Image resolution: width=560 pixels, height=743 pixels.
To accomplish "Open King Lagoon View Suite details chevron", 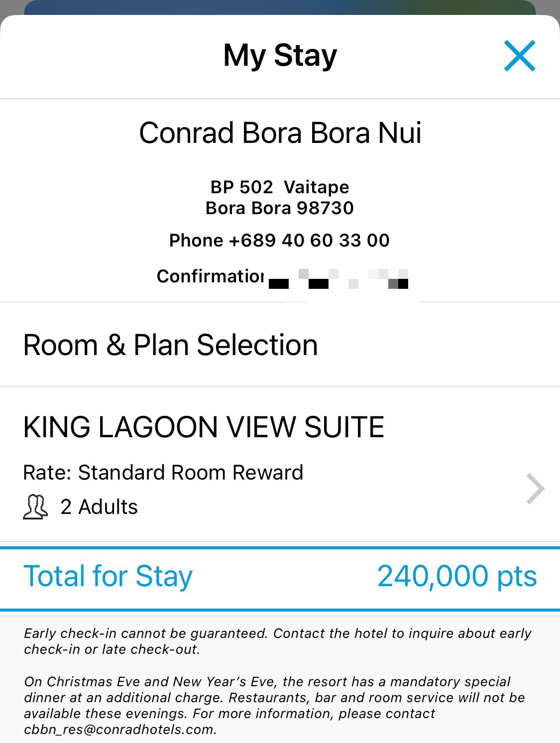I will point(535,489).
